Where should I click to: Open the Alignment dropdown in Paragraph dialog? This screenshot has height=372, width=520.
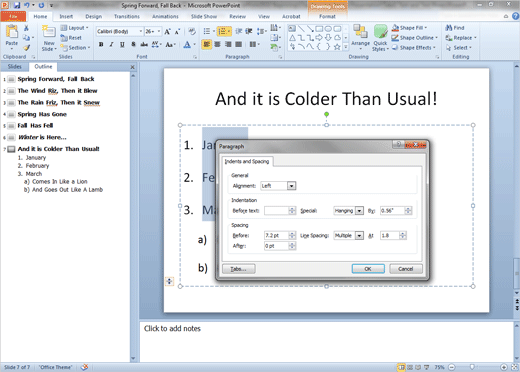tap(291, 186)
